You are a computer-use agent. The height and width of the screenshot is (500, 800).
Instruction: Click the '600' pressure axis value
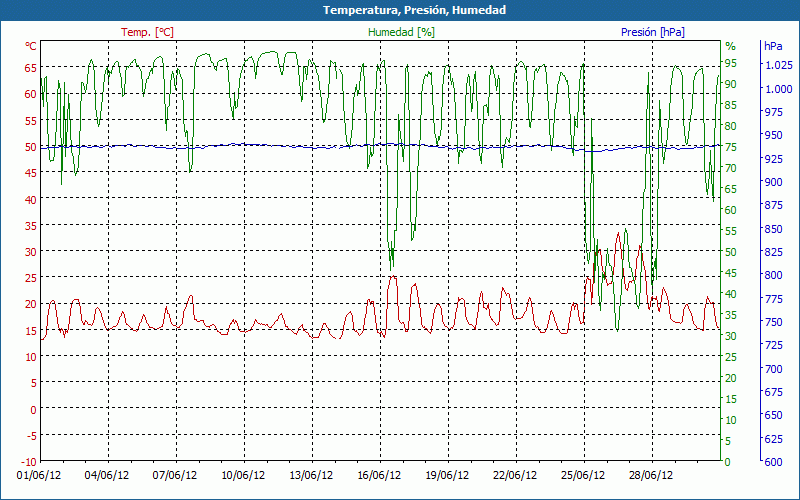click(x=773, y=462)
